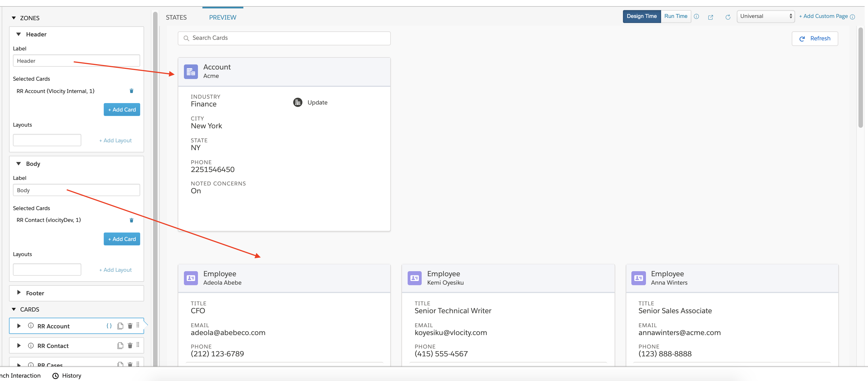Select the PREVIEW tab
The width and height of the screenshot is (868, 381).
(223, 17)
